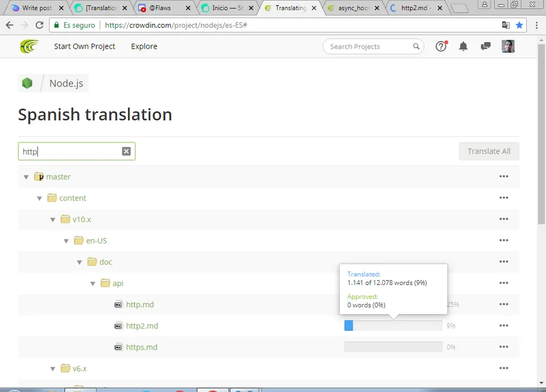The width and height of the screenshot is (546, 392).
Task: Click the Translate All button
Action: (x=489, y=151)
